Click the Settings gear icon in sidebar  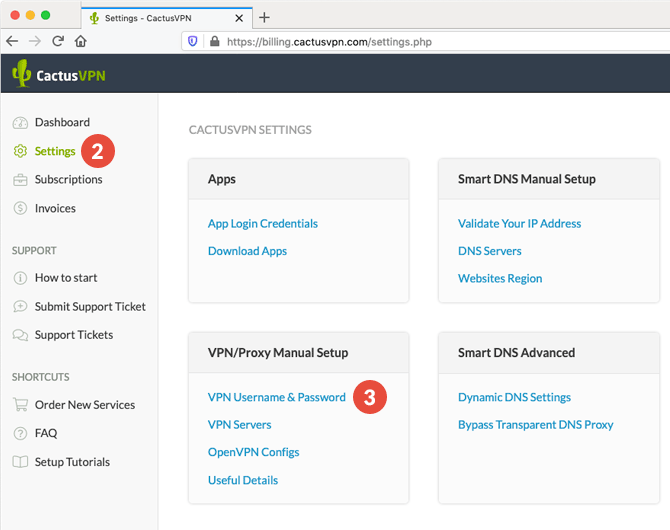click(x=20, y=151)
